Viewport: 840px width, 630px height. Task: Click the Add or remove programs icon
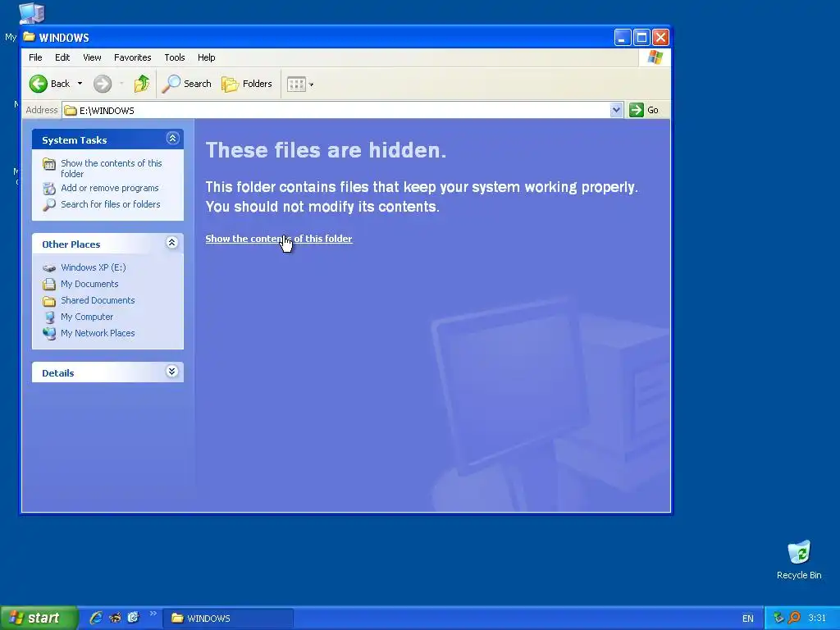coord(49,189)
